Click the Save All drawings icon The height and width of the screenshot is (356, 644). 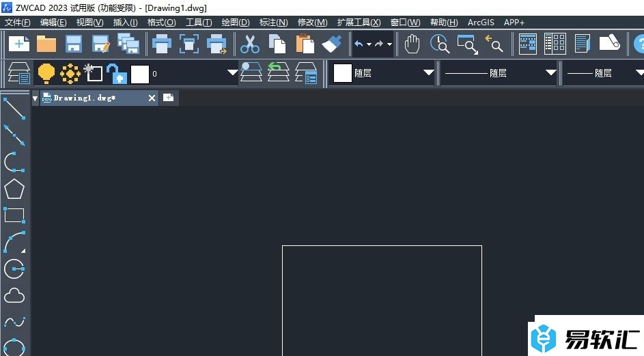[x=128, y=44]
